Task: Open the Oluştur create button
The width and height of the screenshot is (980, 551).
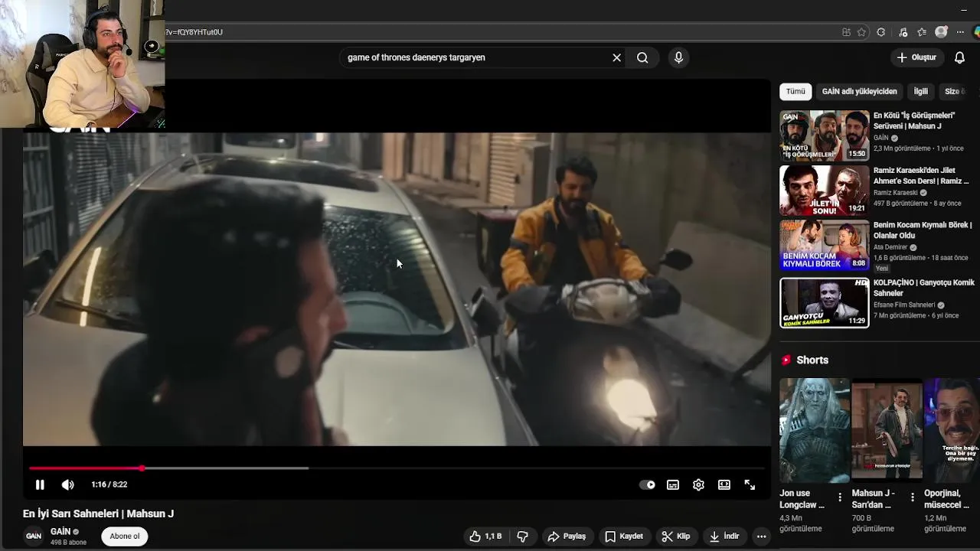Action: click(916, 57)
